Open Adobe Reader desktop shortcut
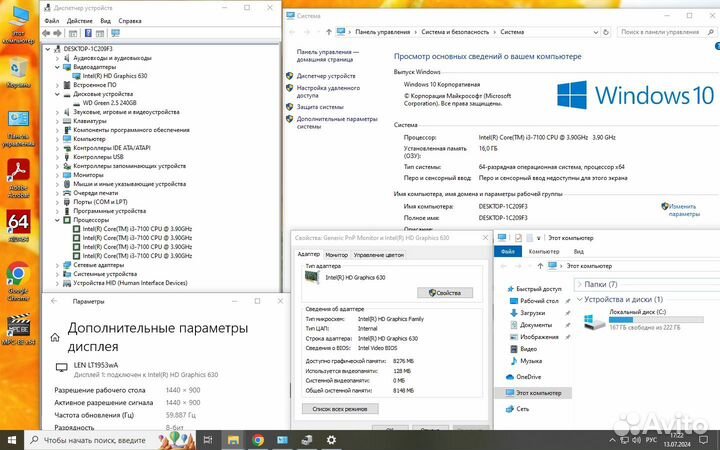This screenshot has width=720, height=450. click(18, 177)
